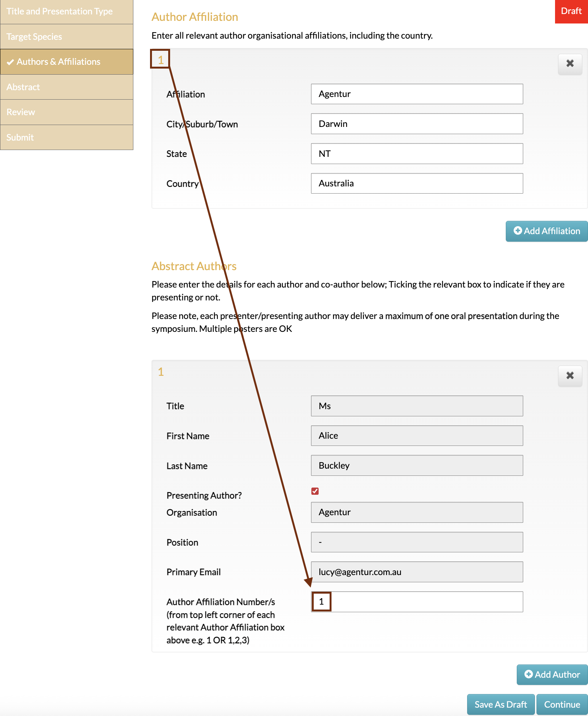Screen dimensions: 588x716
Task: Edit the Author Affiliation Number/s field
Action: pos(417,602)
